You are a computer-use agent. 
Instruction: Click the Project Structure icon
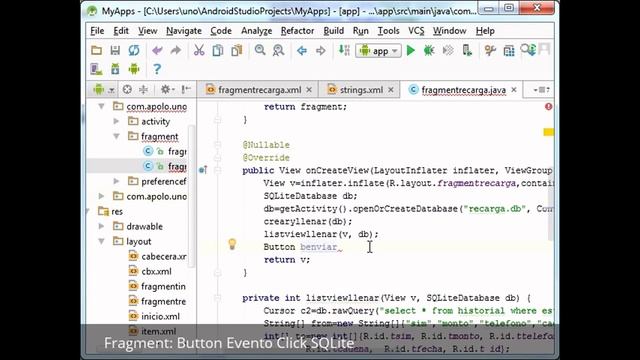(x=509, y=51)
